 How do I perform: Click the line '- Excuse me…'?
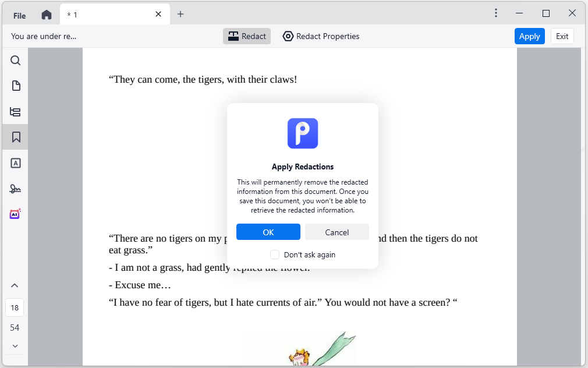[140, 285]
